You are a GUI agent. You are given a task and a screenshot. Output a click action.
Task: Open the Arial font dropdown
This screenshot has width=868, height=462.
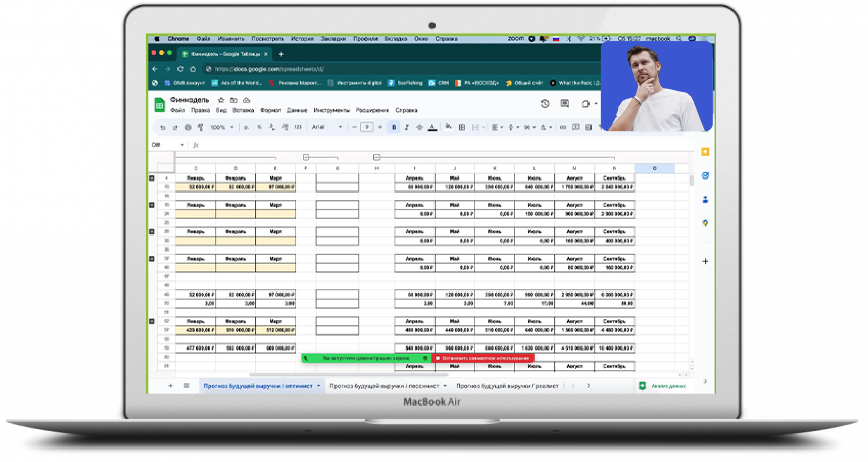click(326, 127)
